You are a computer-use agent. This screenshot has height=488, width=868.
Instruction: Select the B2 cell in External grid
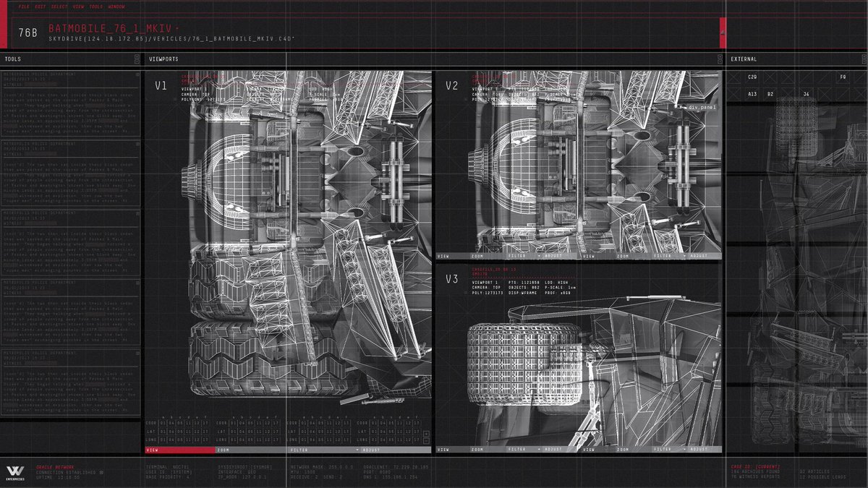coord(770,94)
